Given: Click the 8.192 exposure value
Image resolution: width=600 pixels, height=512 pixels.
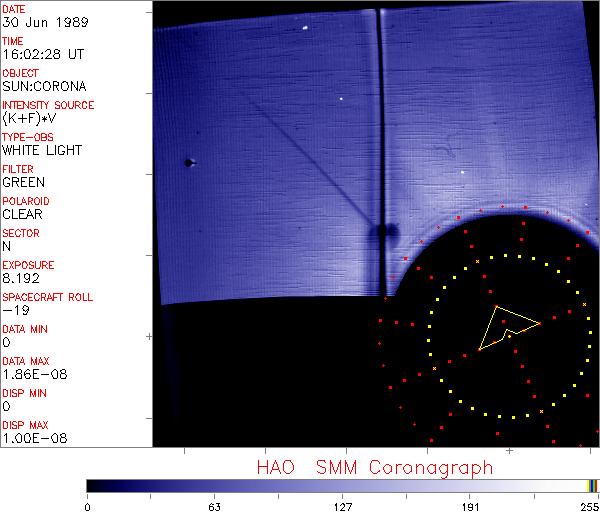Looking at the screenshot, I should (21, 278).
